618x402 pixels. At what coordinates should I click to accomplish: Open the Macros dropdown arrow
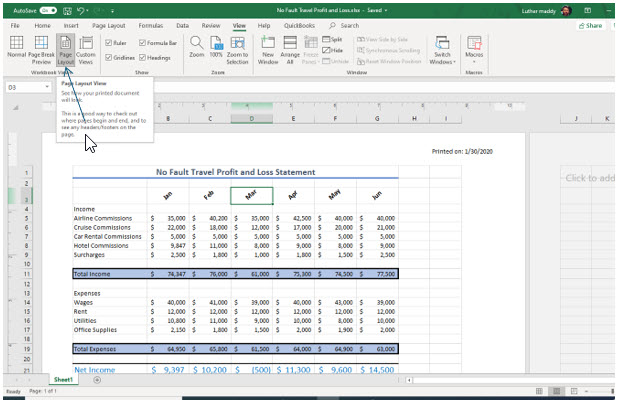pyautogui.click(x=474, y=61)
